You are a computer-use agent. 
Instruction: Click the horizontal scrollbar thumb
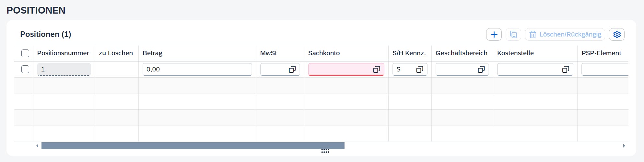point(193,146)
